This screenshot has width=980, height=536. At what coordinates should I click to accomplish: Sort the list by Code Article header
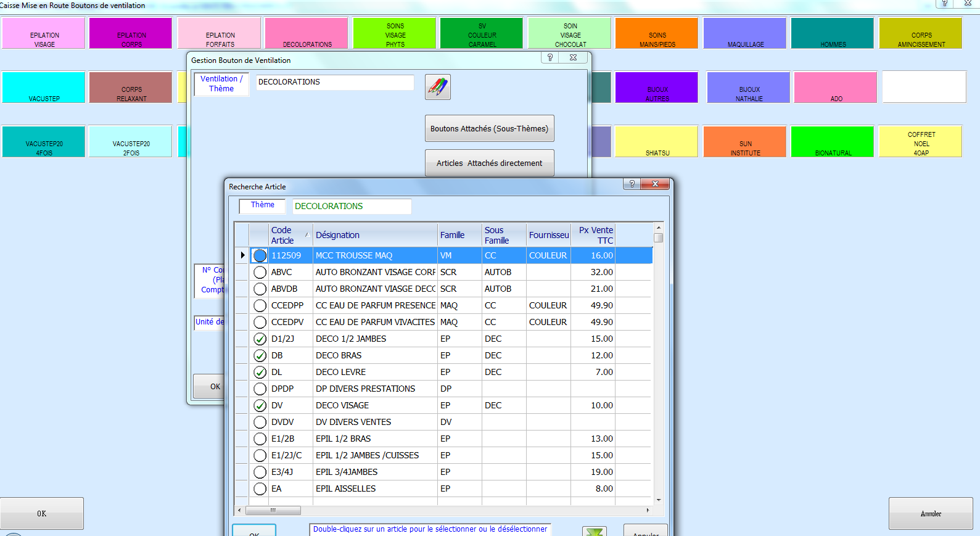point(287,235)
